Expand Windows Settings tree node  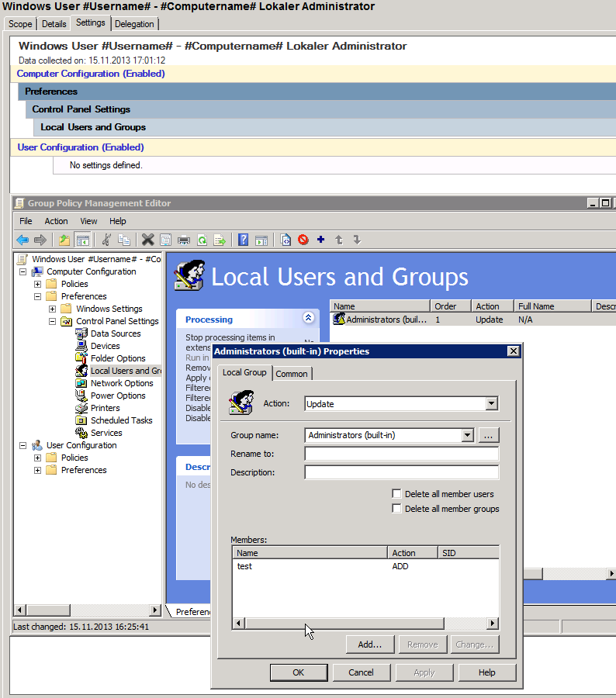pyautogui.click(x=53, y=309)
